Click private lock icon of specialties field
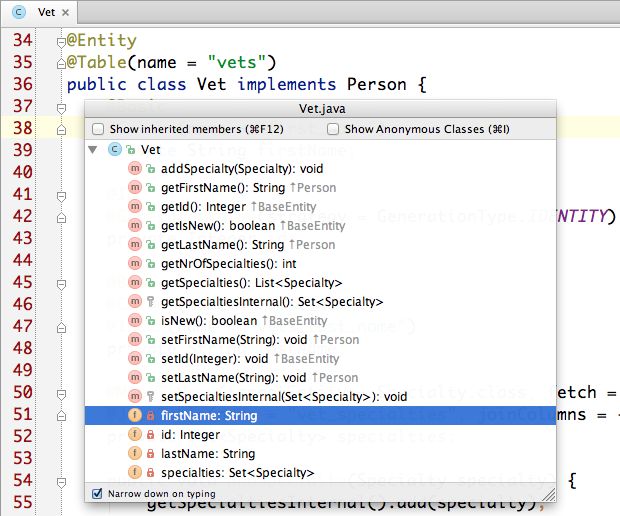Screen dimensions: 620x516 pyautogui.click(x=150, y=473)
